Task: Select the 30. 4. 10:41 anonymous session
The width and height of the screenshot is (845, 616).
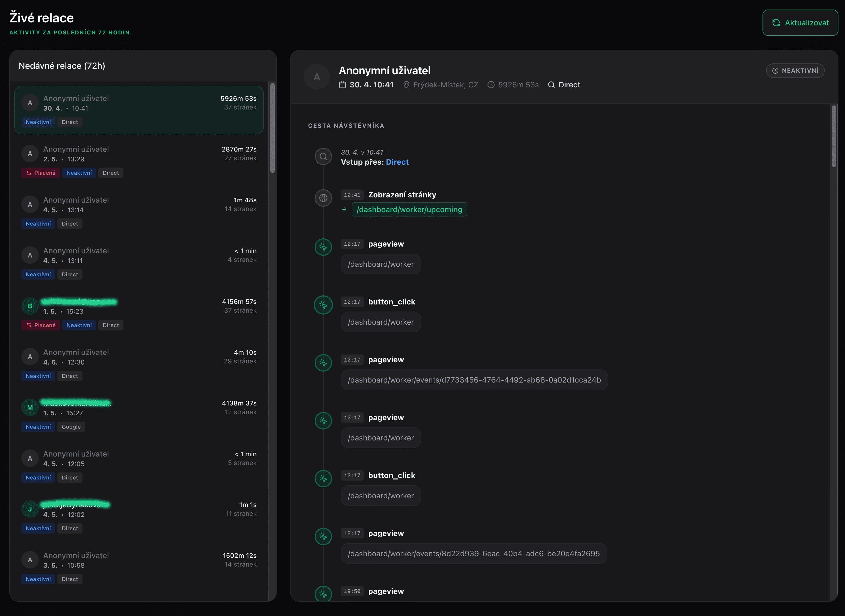Action: [139, 110]
